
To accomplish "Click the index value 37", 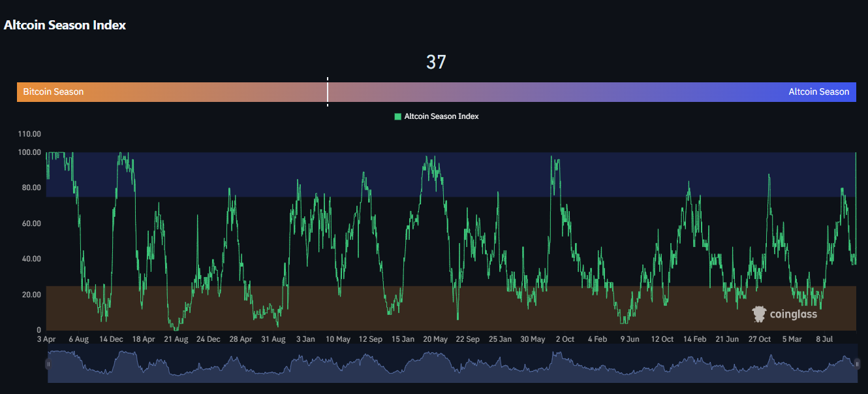I will [x=436, y=62].
